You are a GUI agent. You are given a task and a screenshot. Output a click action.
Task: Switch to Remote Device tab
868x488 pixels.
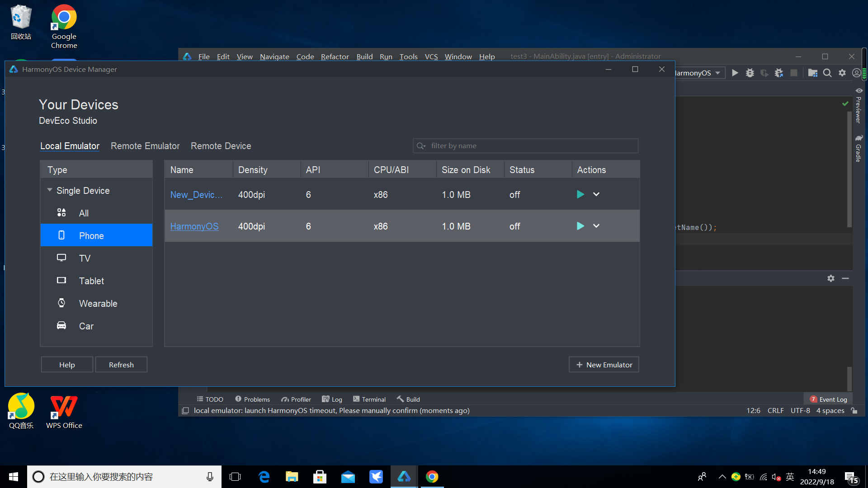221,146
